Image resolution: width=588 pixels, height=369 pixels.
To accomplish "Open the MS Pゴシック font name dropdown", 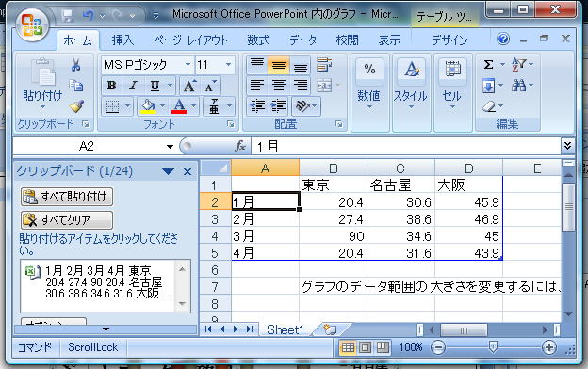I will coord(188,65).
